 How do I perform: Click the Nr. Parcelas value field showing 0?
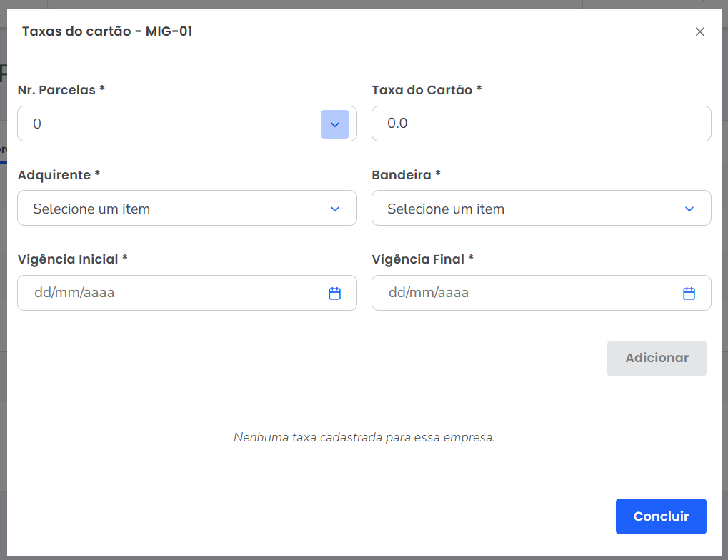point(168,124)
